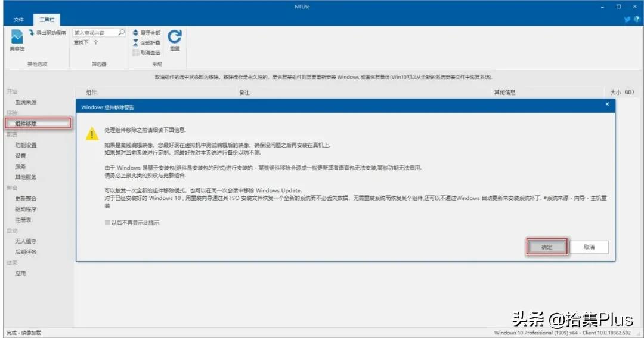The height and width of the screenshot is (338, 644).
Task: Open the help question mark icon
Action: (x=636, y=19)
